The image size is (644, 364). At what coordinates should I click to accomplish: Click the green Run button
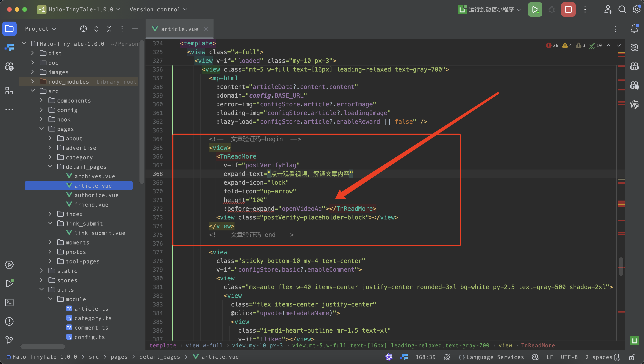(x=535, y=9)
